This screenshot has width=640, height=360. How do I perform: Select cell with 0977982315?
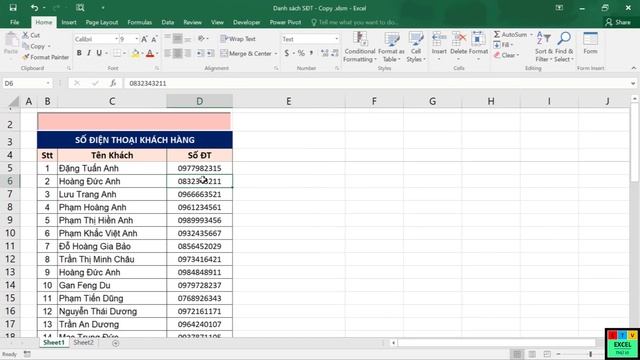click(200, 168)
